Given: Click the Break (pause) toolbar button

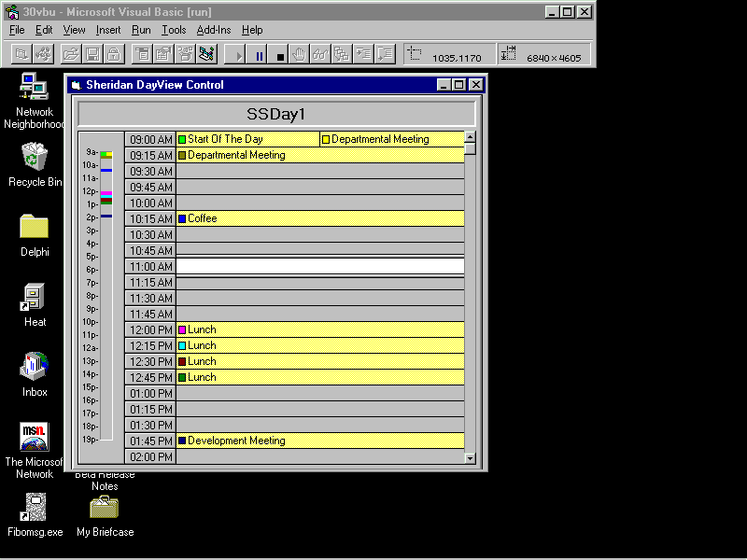Looking at the screenshot, I should pyautogui.click(x=260, y=55).
